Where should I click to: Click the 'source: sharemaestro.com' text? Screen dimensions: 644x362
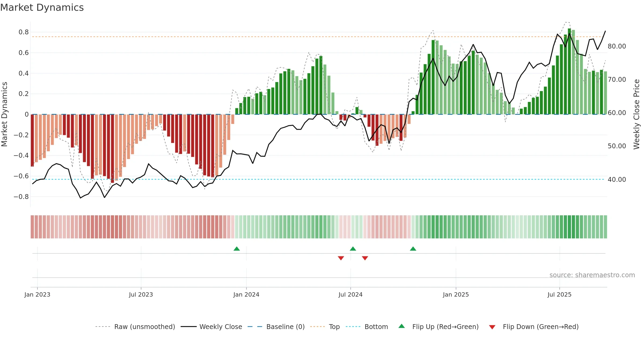coord(592,275)
